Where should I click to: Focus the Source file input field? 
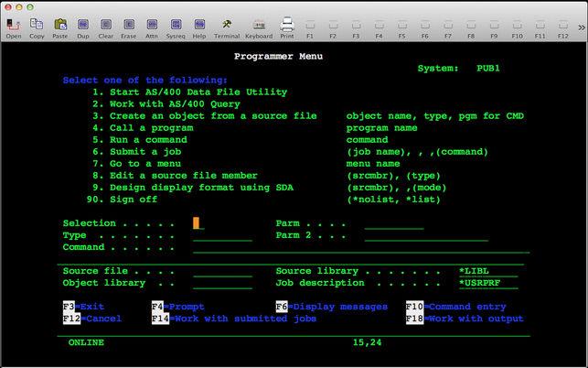coord(222,271)
